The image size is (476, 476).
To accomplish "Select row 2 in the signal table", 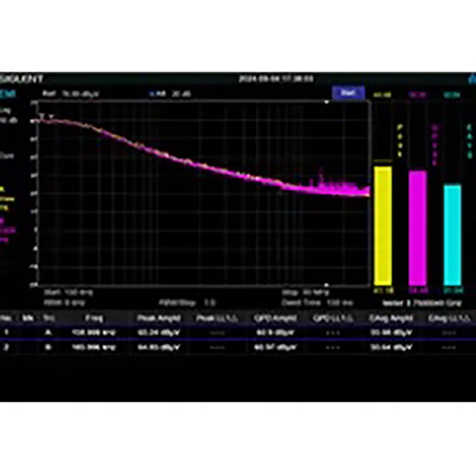I will 238,347.
